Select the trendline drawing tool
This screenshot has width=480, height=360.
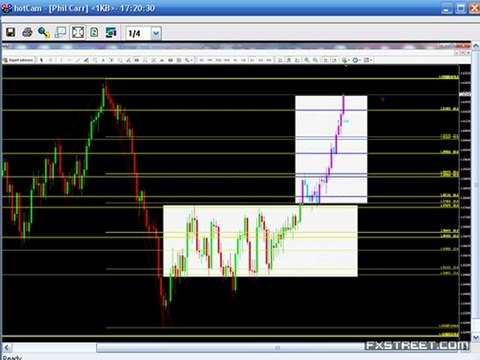click(78, 60)
